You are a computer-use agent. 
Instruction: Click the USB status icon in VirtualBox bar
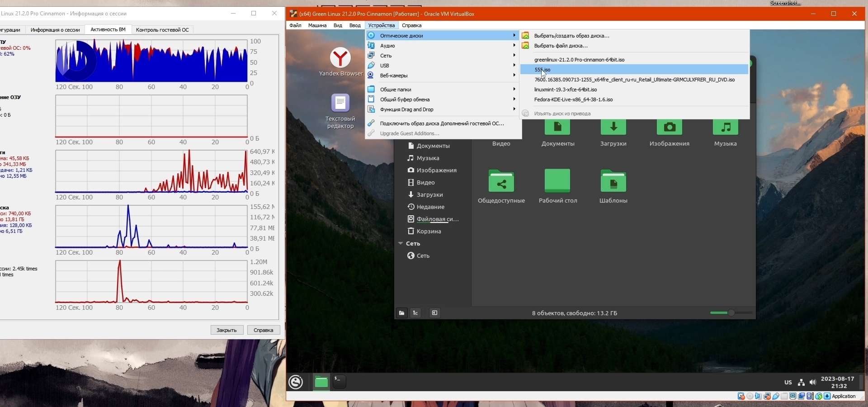(x=776, y=397)
